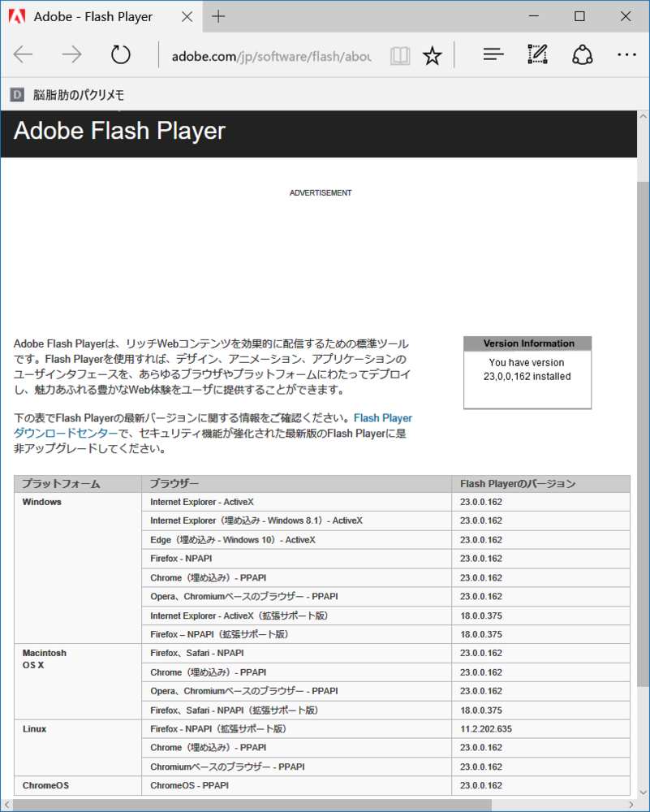
Task: Click 'Internet Explorer（埋め込み - Windows 8.1）' row
Action: pyautogui.click(x=296, y=520)
